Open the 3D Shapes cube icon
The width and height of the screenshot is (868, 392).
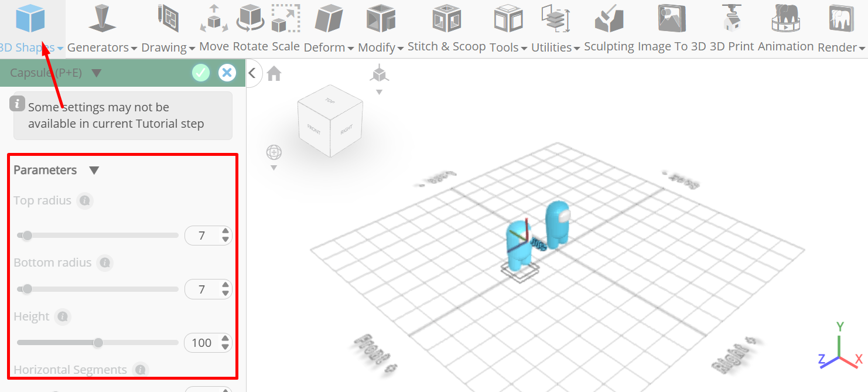tap(30, 18)
